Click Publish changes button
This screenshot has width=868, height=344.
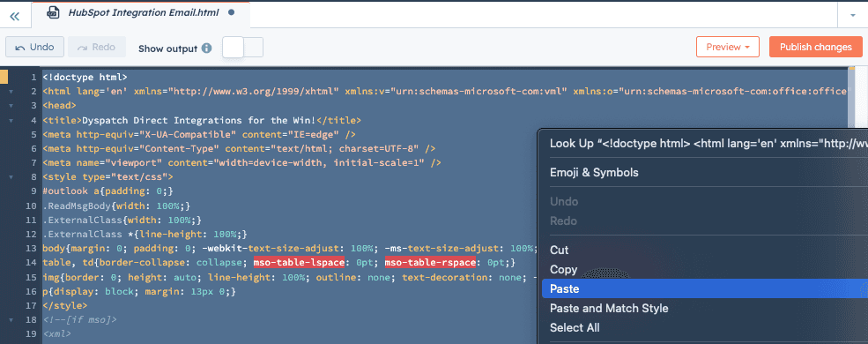[815, 47]
